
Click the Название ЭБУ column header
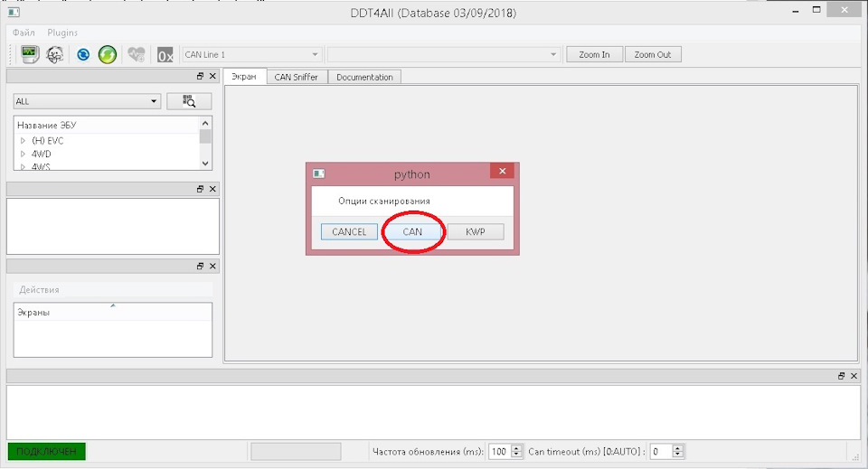(x=107, y=125)
